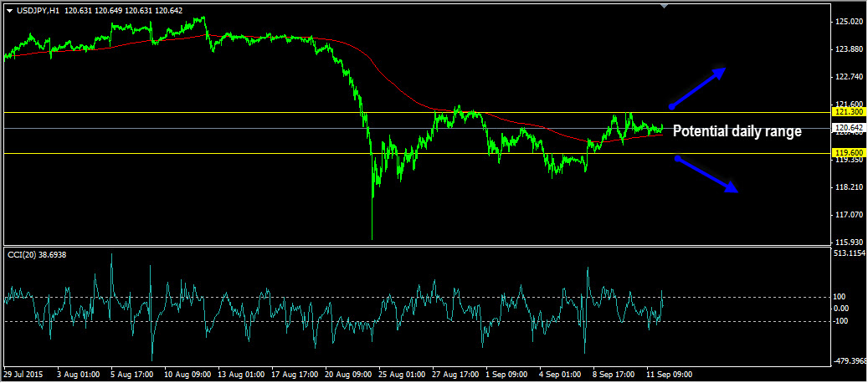
Task: Select the CCI(20) 38.6938 indicator label
Action: [36, 254]
